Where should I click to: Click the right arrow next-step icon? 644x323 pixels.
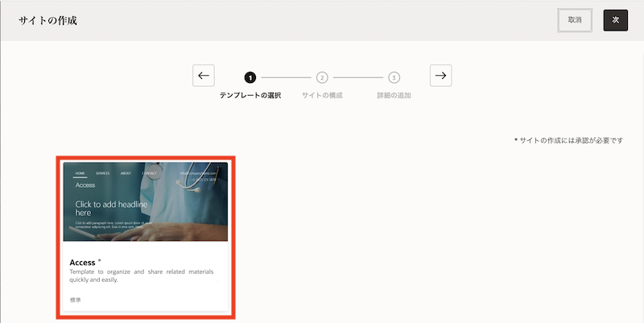440,76
